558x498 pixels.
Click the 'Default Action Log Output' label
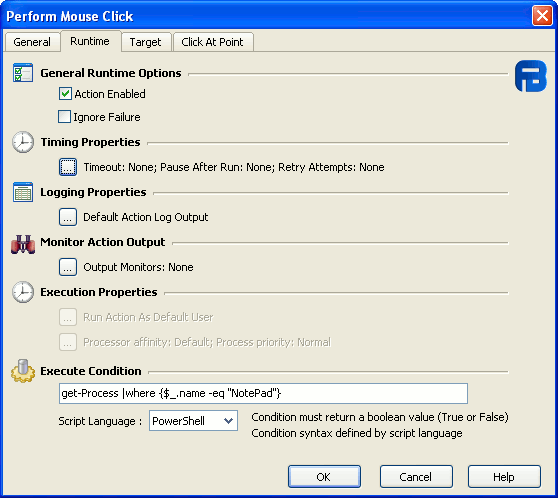[x=146, y=217]
